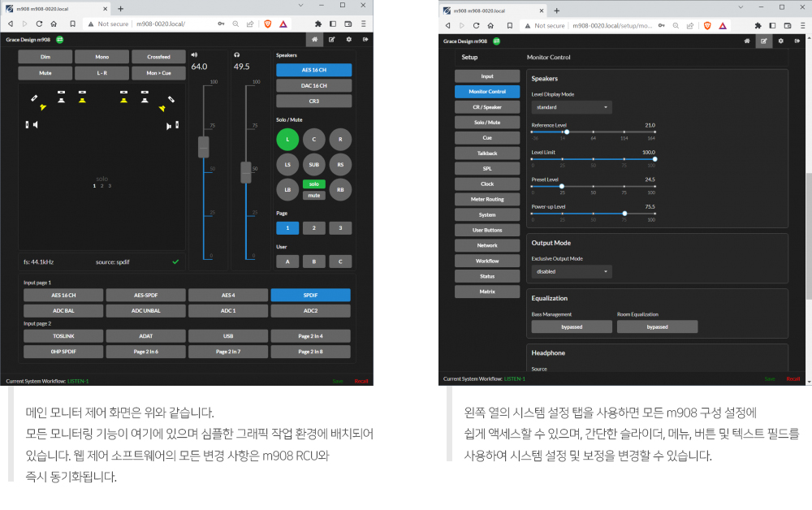812x510 pixels.
Task: Open the Matrix setup tab
Action: click(487, 292)
